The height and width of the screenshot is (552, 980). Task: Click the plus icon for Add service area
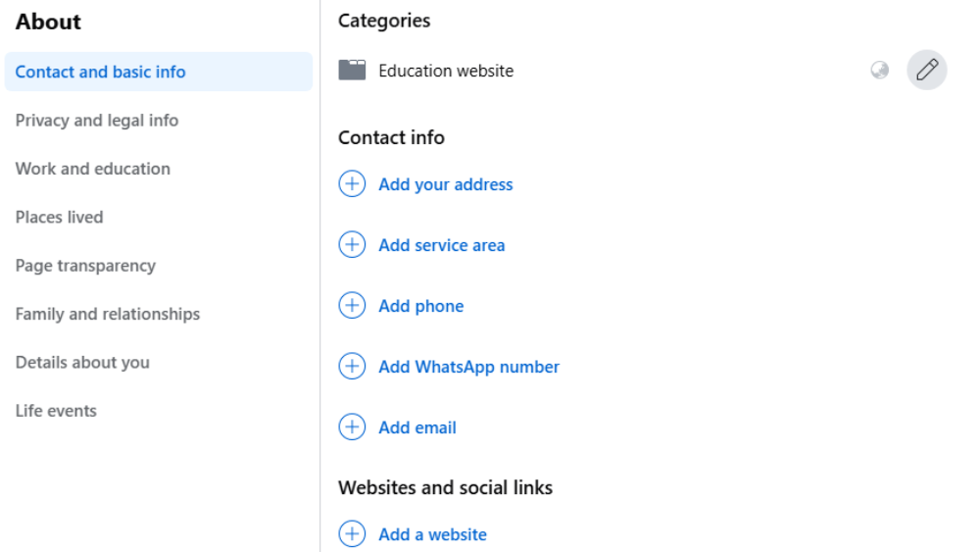352,244
